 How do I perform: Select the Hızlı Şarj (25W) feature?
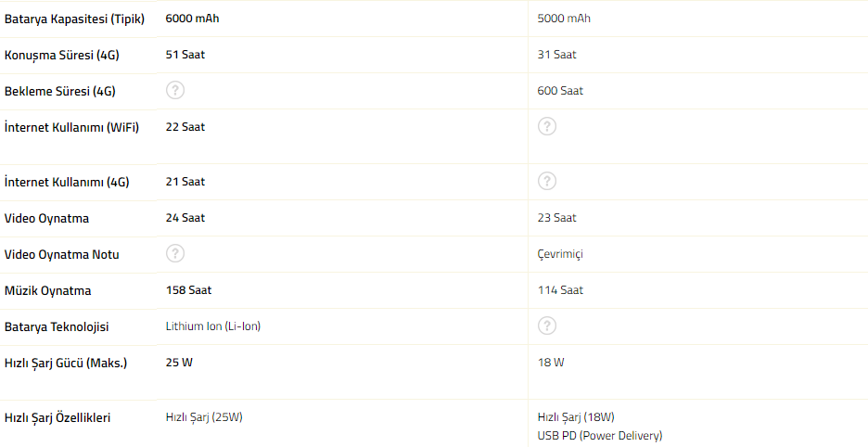pyautogui.click(x=204, y=417)
